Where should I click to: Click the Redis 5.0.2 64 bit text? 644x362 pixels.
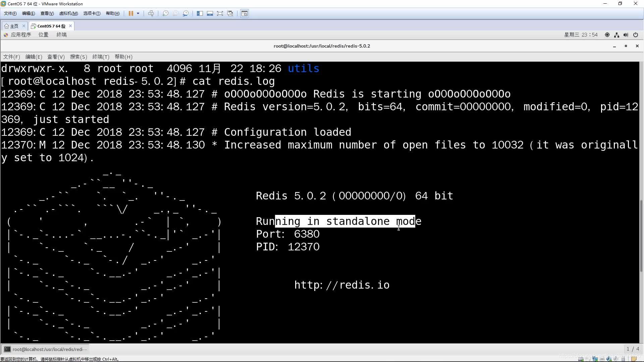pos(354,196)
